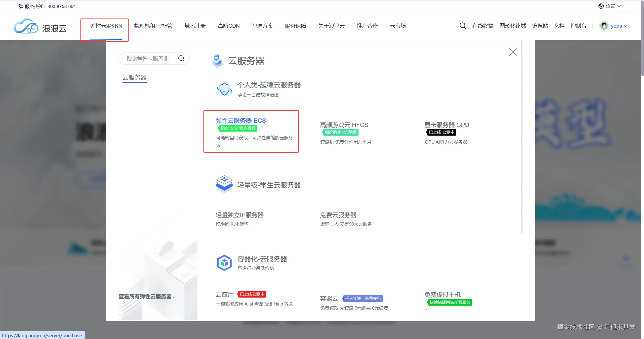Click the hexagon cube icon for 容器化-云服务器
This screenshot has width=644, height=339.
click(x=224, y=263)
